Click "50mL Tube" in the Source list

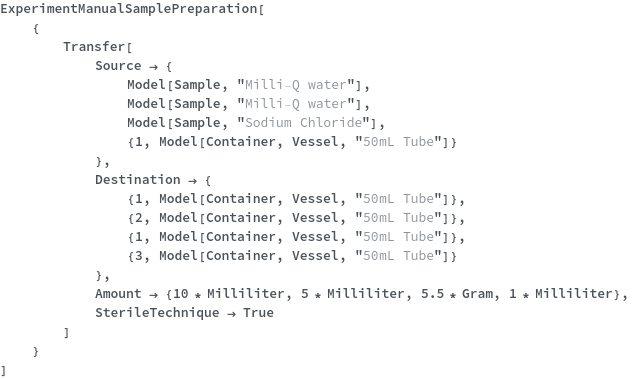coord(398,142)
